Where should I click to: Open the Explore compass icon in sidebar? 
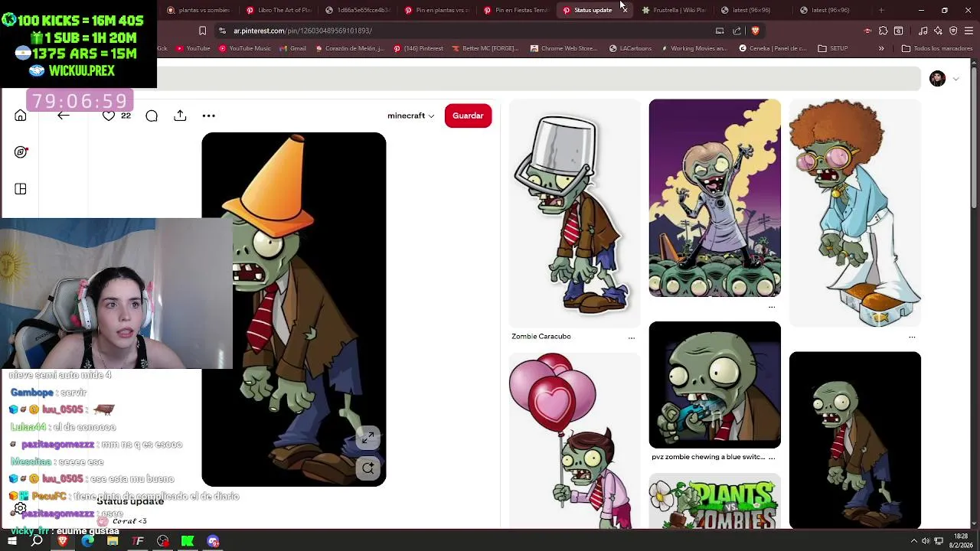point(21,152)
